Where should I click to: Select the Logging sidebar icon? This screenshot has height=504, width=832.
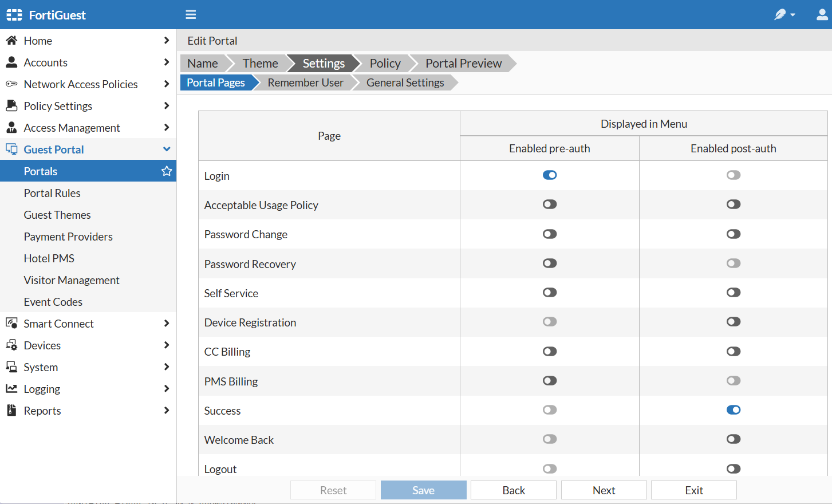(12, 388)
